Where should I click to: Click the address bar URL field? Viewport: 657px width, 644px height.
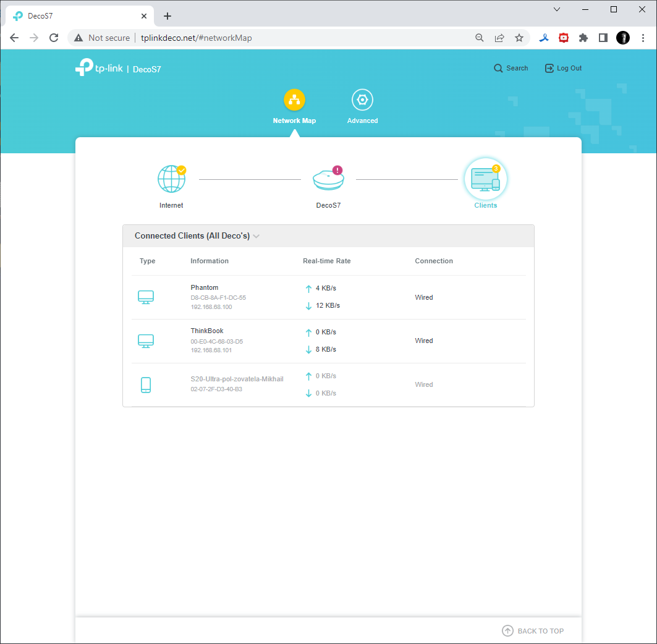point(268,38)
